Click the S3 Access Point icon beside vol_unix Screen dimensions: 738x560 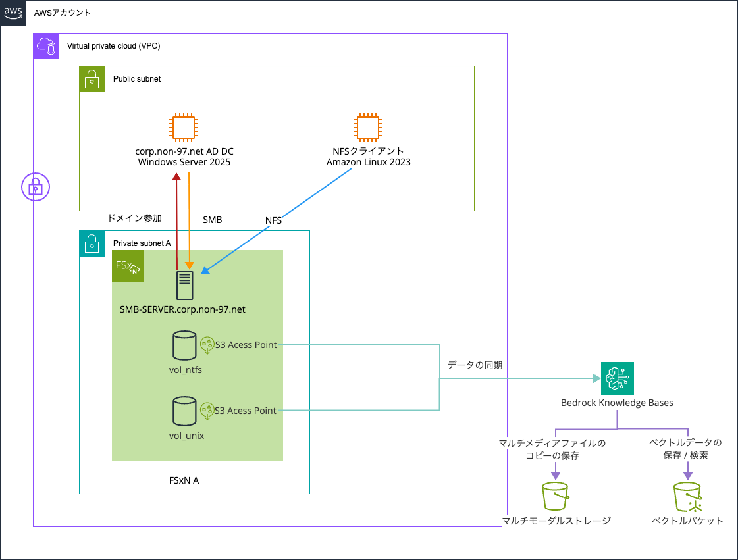(x=207, y=410)
